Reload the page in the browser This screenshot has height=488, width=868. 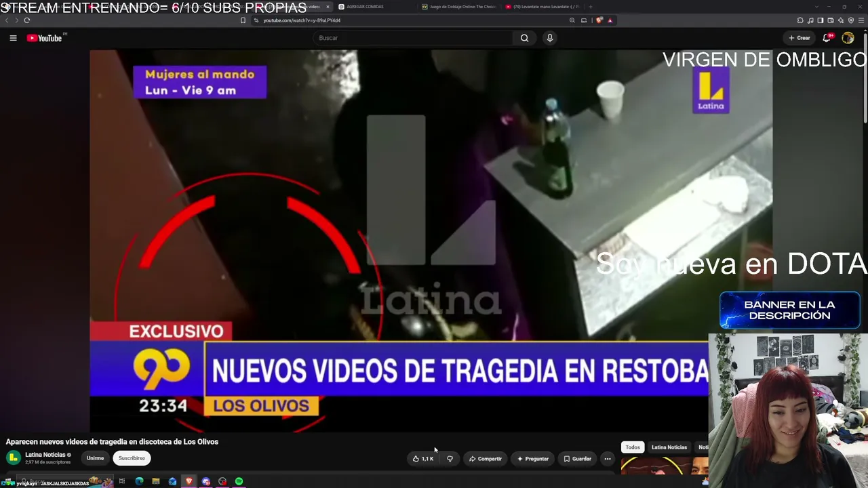[x=27, y=20]
